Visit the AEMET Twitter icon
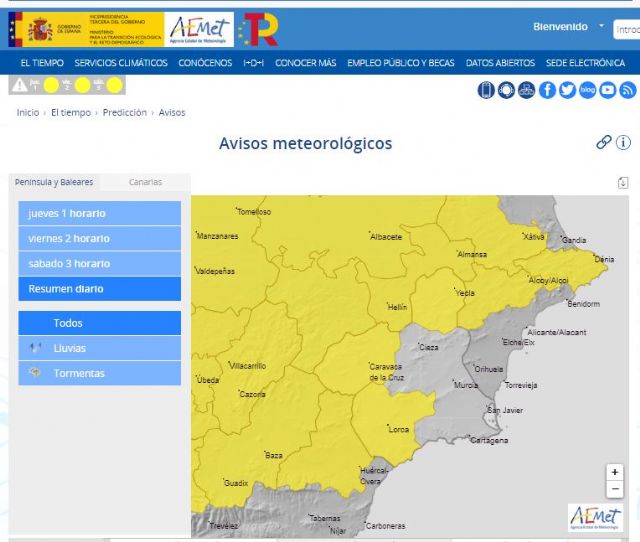 click(x=567, y=90)
